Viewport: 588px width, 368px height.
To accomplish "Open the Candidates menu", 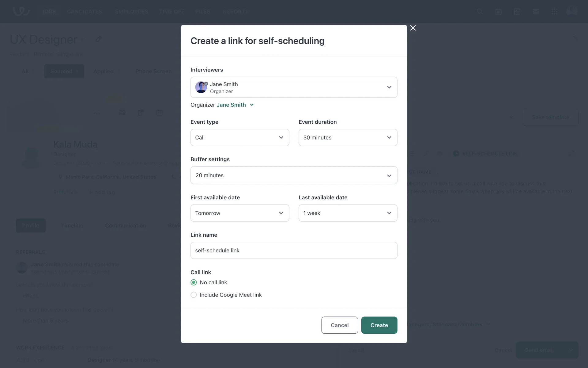I will pyautogui.click(x=85, y=12).
